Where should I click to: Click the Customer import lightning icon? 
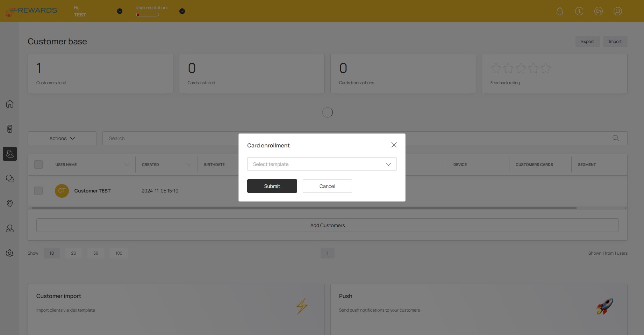click(x=302, y=306)
